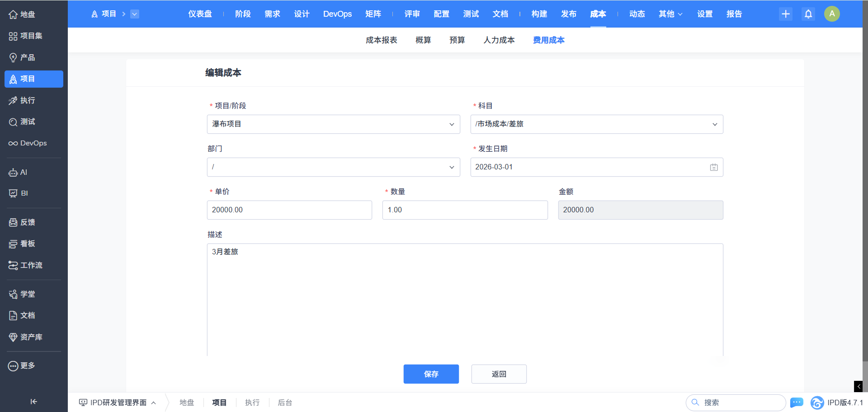Open calendar picker for 发生日期
The image size is (868, 412).
pos(714,167)
